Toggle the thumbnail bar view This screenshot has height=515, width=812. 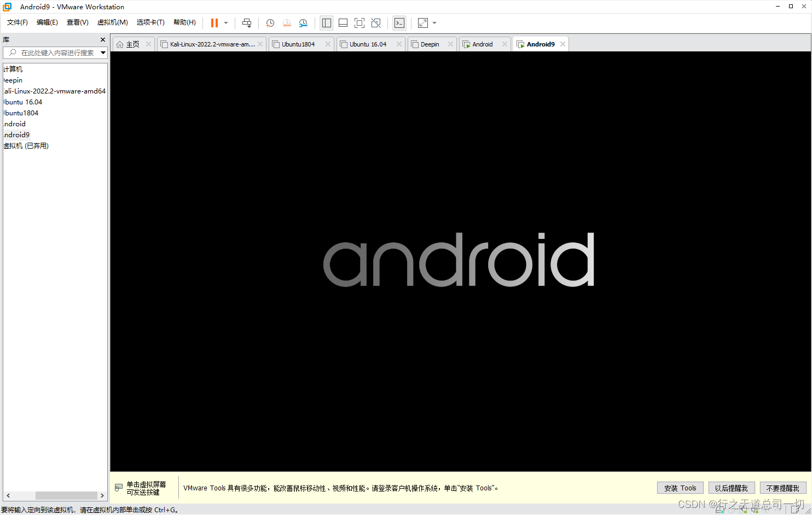point(343,23)
